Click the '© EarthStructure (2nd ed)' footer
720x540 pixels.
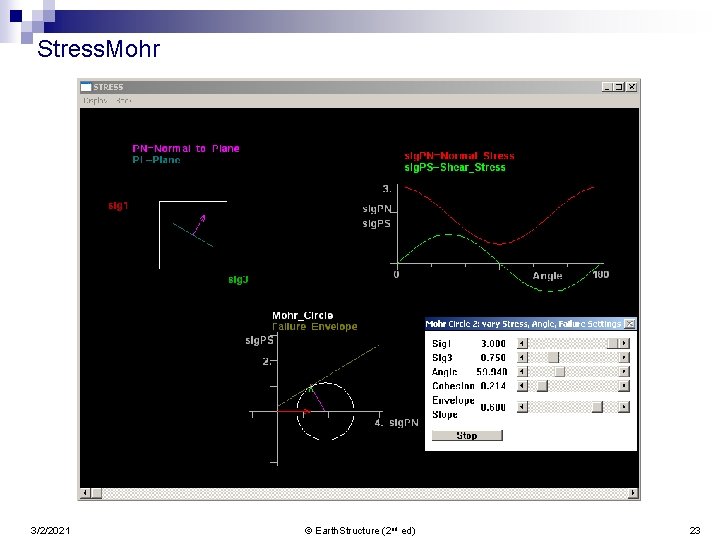pos(360,530)
